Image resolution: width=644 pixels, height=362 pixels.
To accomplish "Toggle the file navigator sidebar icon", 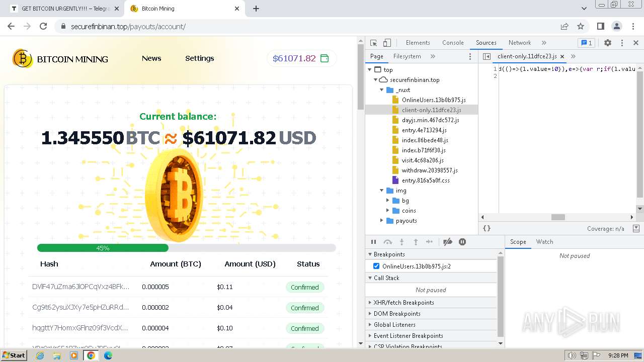I will 487,56.
